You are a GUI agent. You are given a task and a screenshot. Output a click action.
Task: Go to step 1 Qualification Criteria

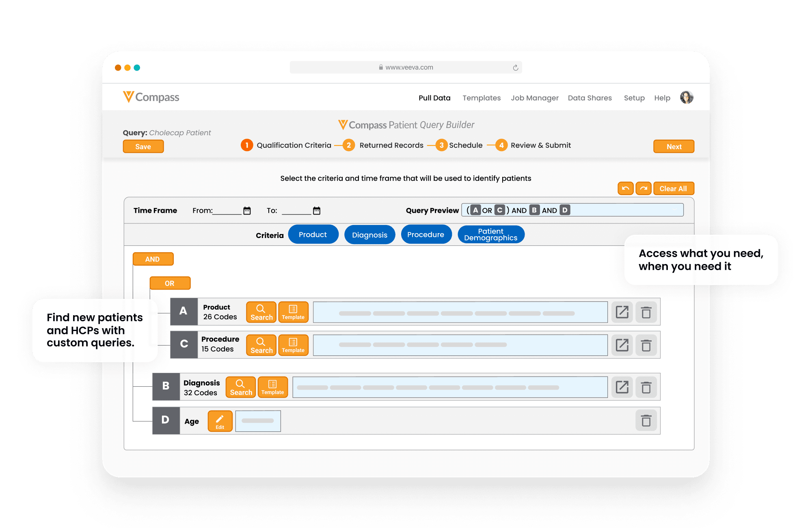click(286, 145)
